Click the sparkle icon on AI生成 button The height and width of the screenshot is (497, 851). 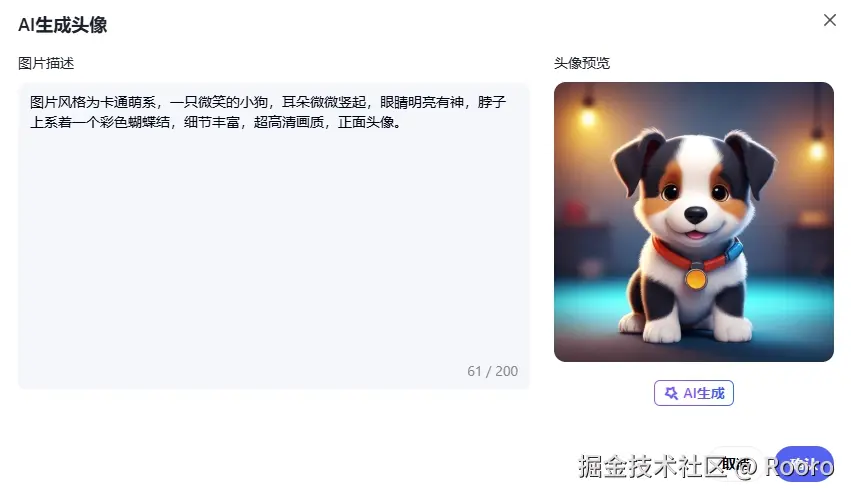pos(671,393)
